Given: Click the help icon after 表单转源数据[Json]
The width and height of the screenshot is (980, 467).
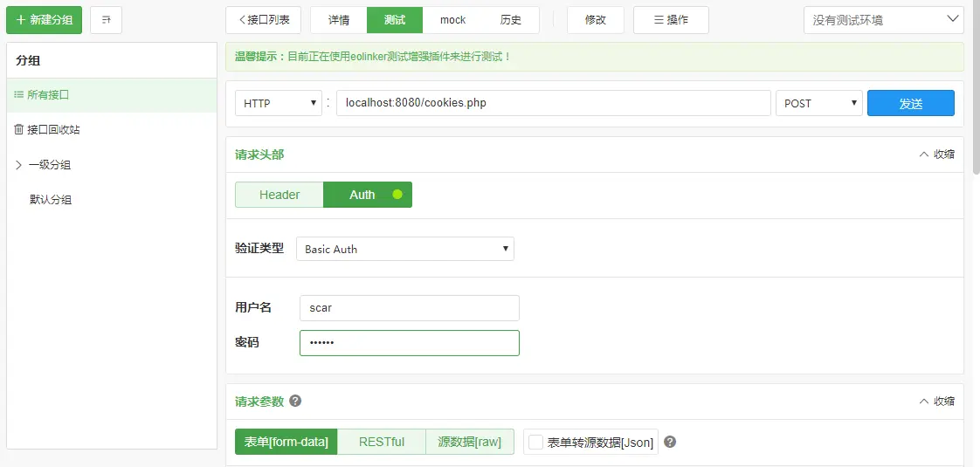Looking at the screenshot, I should point(670,442).
